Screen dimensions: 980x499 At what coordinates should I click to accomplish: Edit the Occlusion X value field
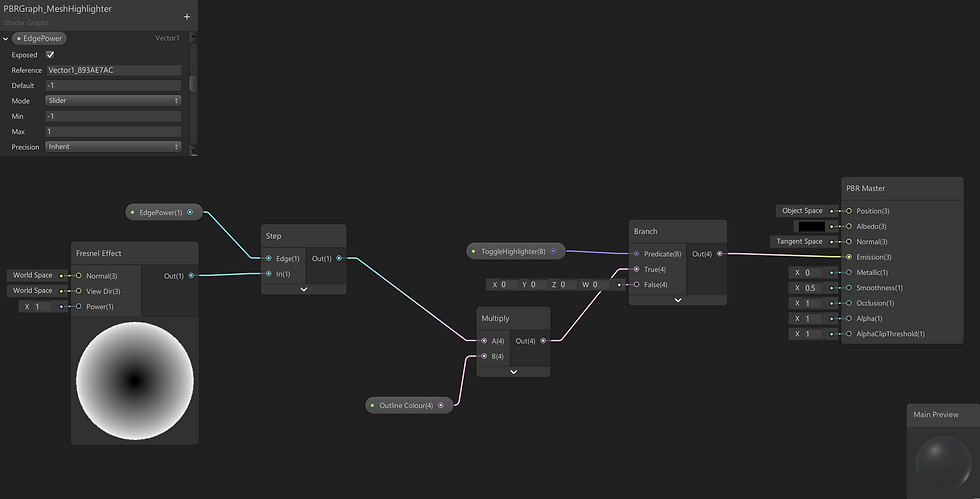(x=812, y=303)
